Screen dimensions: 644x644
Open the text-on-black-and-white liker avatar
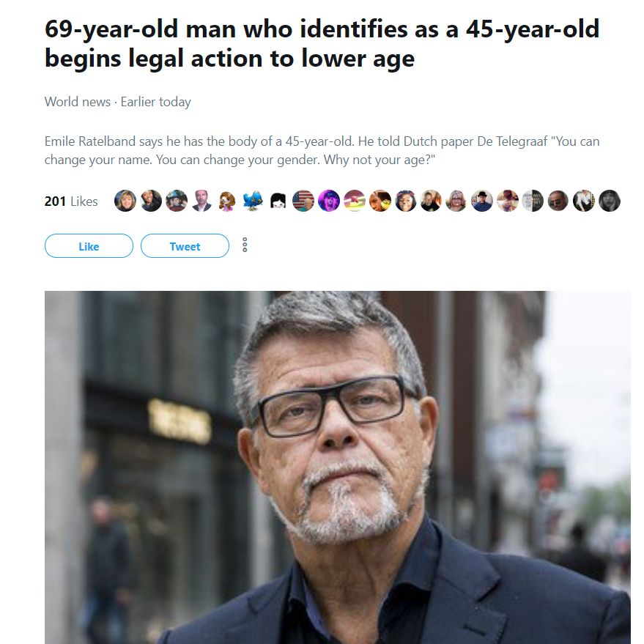[533, 201]
